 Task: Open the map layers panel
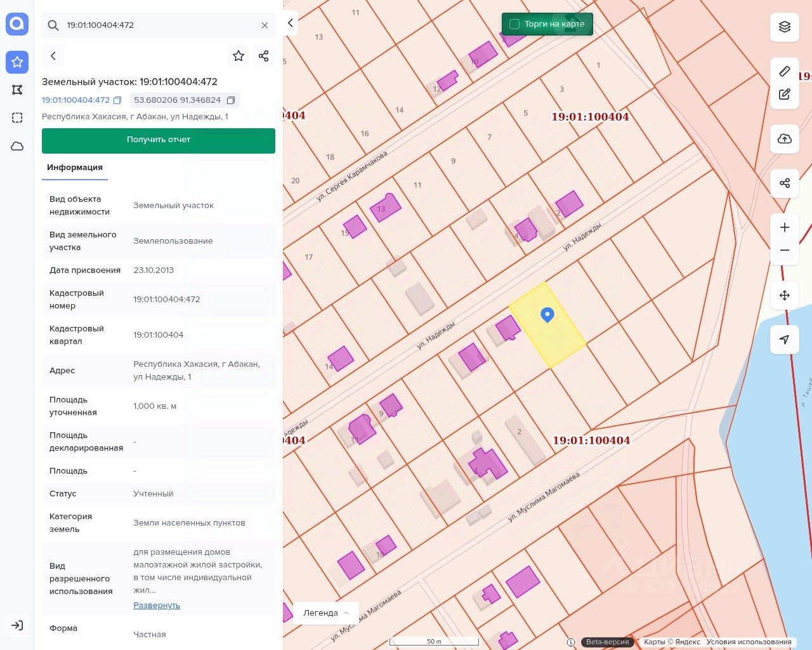(785, 27)
